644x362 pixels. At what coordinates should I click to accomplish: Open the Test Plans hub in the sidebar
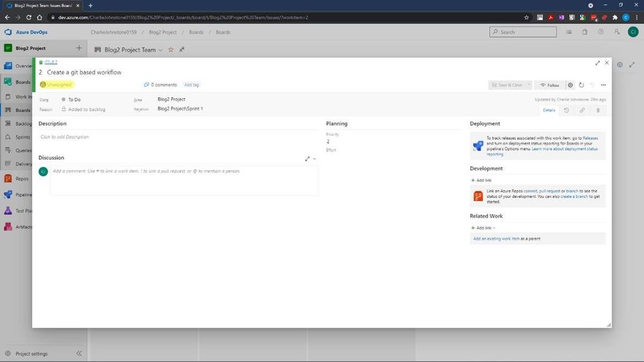click(17, 211)
